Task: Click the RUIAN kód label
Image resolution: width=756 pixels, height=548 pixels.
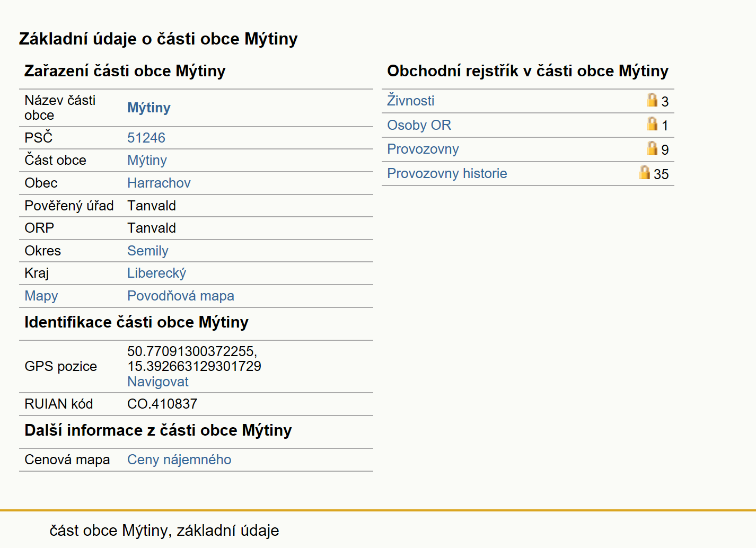Action: click(59, 404)
